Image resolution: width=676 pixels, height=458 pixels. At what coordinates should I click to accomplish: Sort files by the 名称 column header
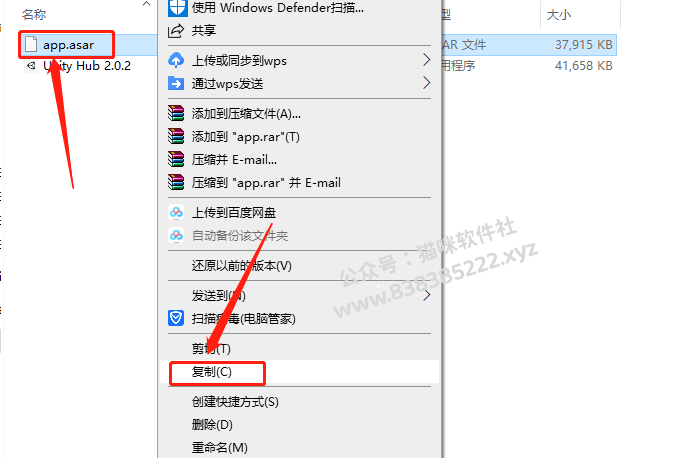34,15
